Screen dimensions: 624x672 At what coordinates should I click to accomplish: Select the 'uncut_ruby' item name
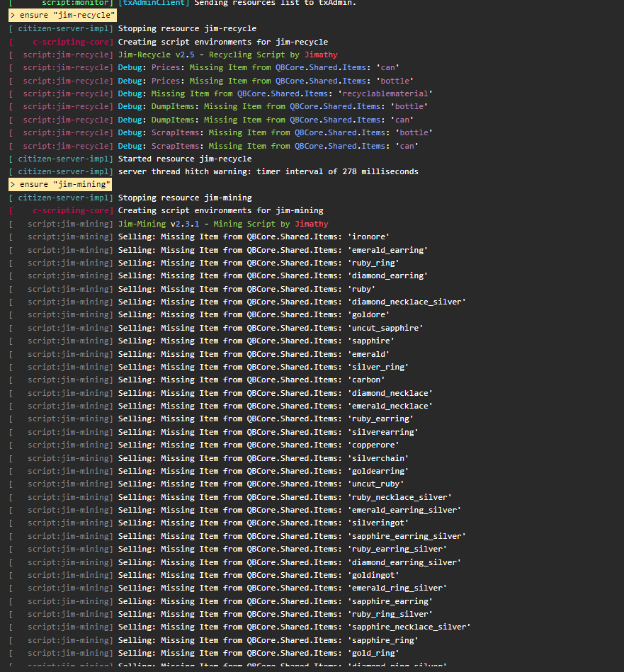click(375, 484)
